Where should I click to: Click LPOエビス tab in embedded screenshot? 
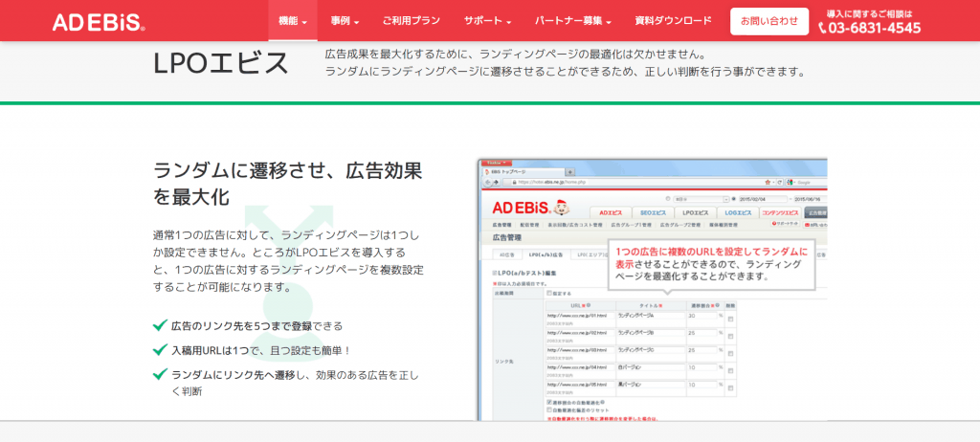(695, 212)
